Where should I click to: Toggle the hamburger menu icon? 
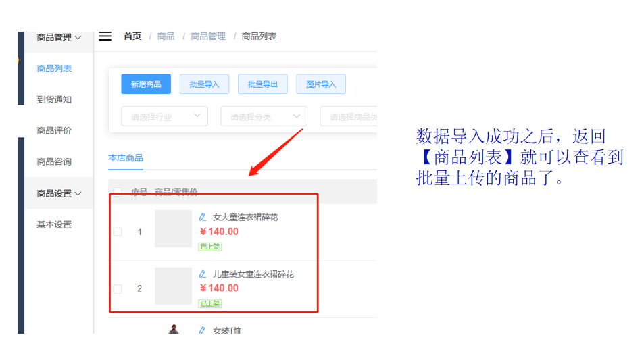(x=105, y=36)
